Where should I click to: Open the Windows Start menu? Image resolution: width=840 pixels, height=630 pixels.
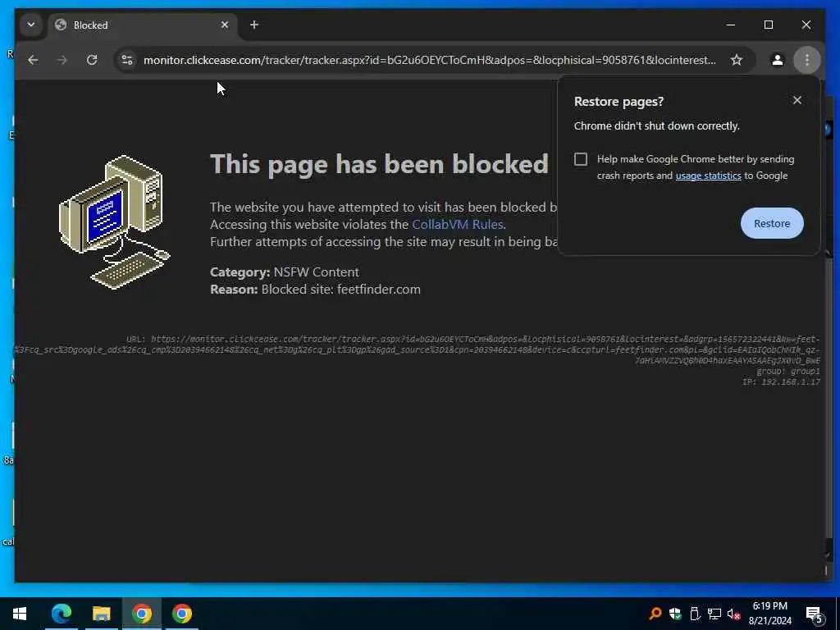tap(20, 614)
